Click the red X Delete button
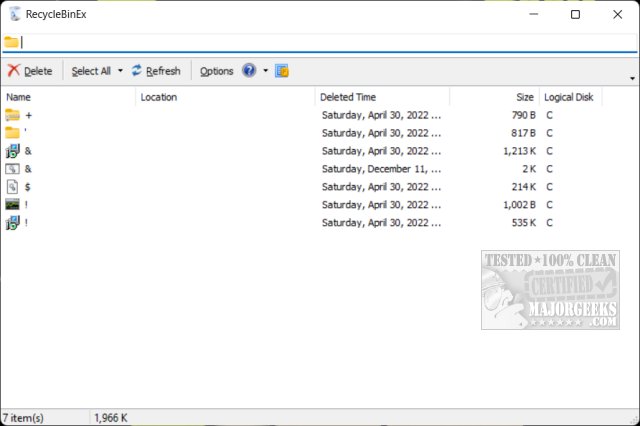Viewport: 640px width, 426px height. tap(30, 71)
